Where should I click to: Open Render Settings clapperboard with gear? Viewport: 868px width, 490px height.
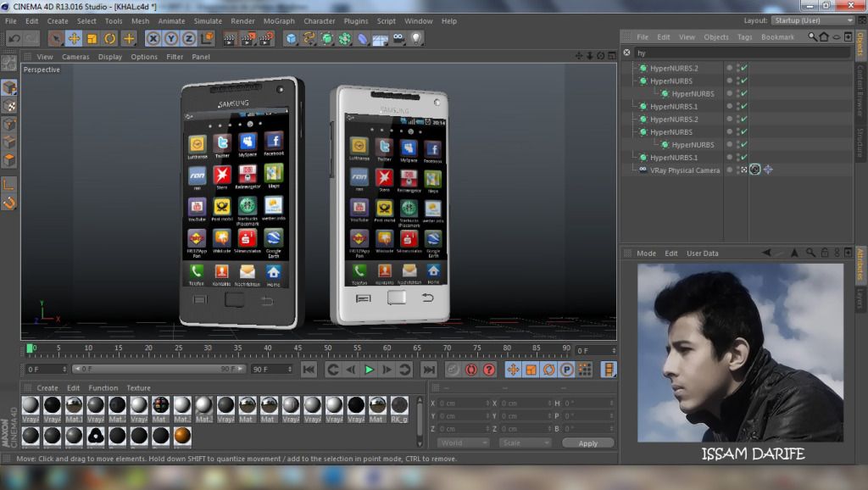[266, 38]
